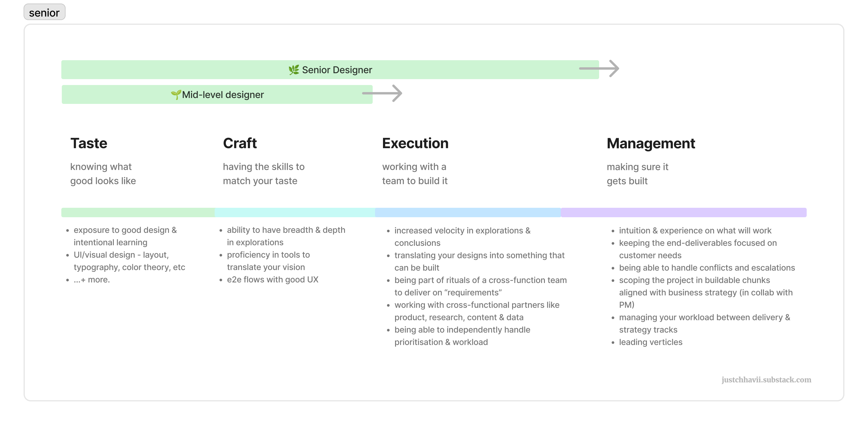Viewport: 868px width, 425px height.
Task: Click 'having the skills to match your taste'
Action: (x=264, y=174)
